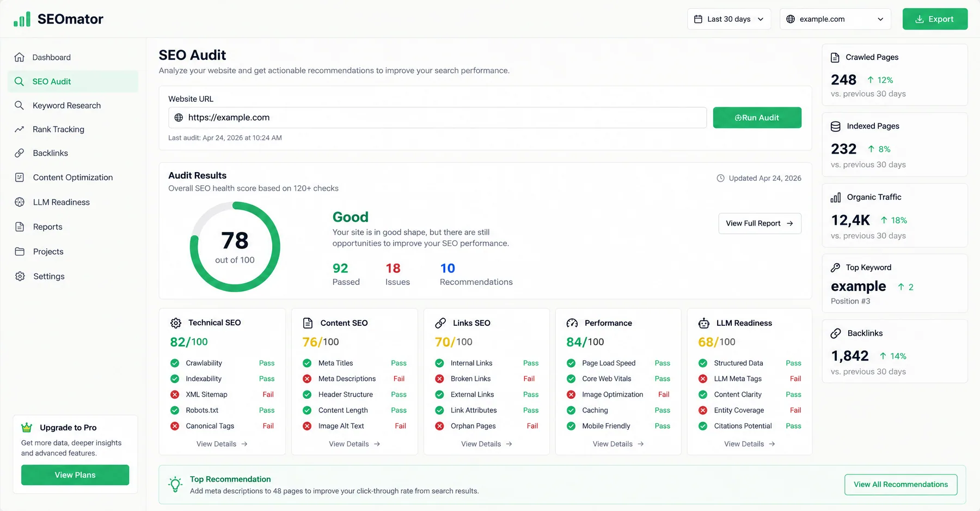Open Content Optimization sidebar item
980x511 pixels.
(73, 178)
